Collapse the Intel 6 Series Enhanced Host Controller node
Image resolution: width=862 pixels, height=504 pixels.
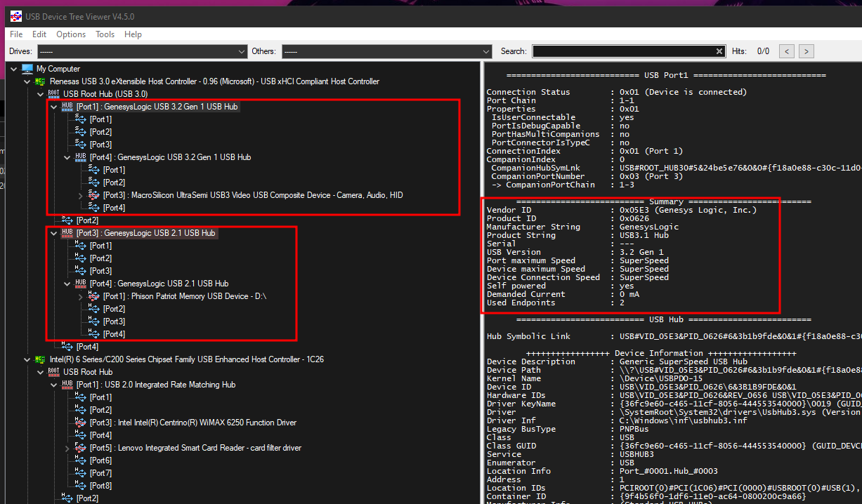coord(27,359)
